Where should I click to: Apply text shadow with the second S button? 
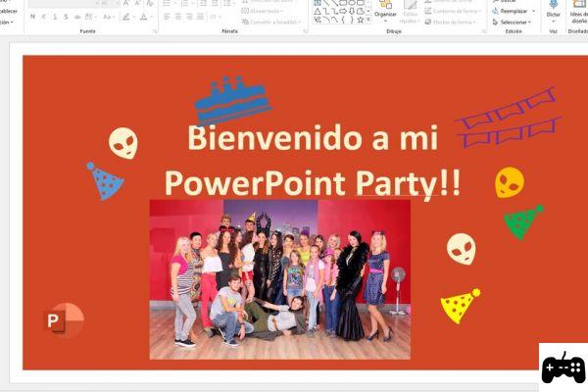click(66, 17)
